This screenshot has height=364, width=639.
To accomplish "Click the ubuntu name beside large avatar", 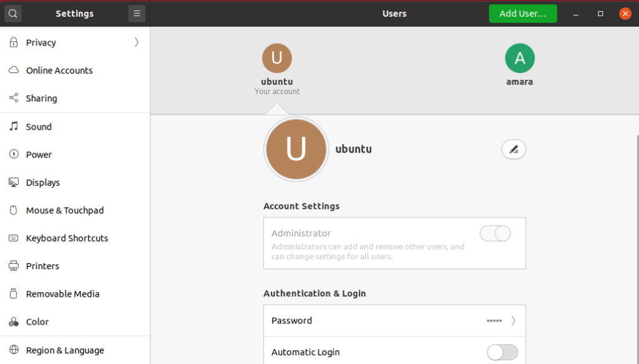I will 353,149.
